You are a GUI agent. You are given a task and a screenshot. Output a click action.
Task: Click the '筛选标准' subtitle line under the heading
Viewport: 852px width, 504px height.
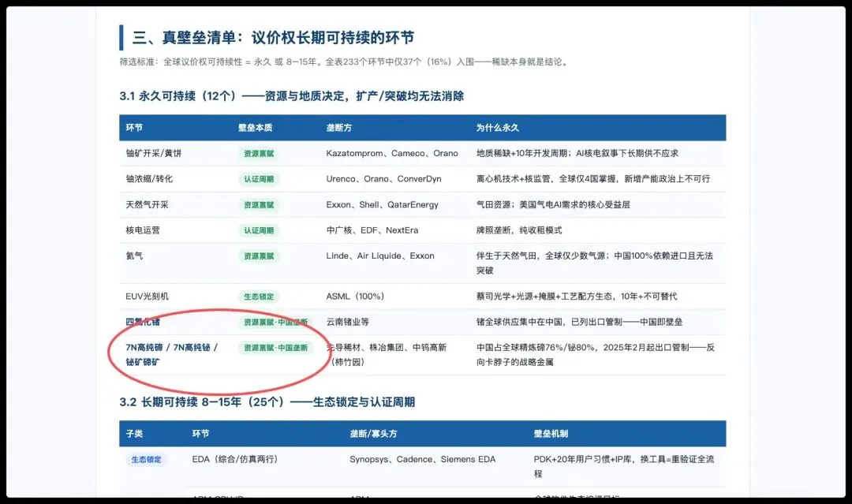coord(345,62)
